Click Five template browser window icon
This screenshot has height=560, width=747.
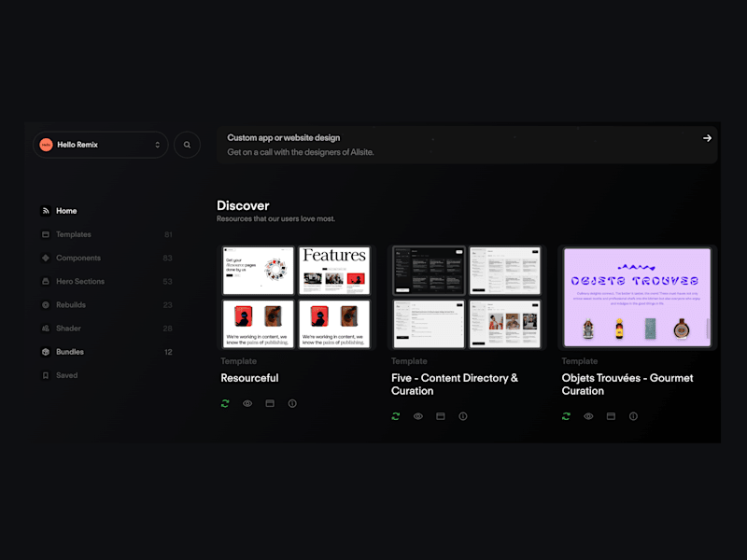[x=440, y=416]
